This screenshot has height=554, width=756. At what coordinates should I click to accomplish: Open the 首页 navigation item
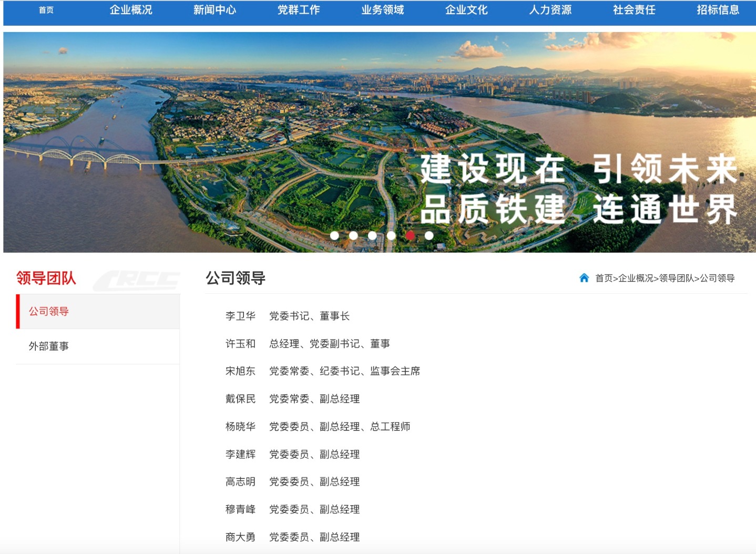(46, 10)
